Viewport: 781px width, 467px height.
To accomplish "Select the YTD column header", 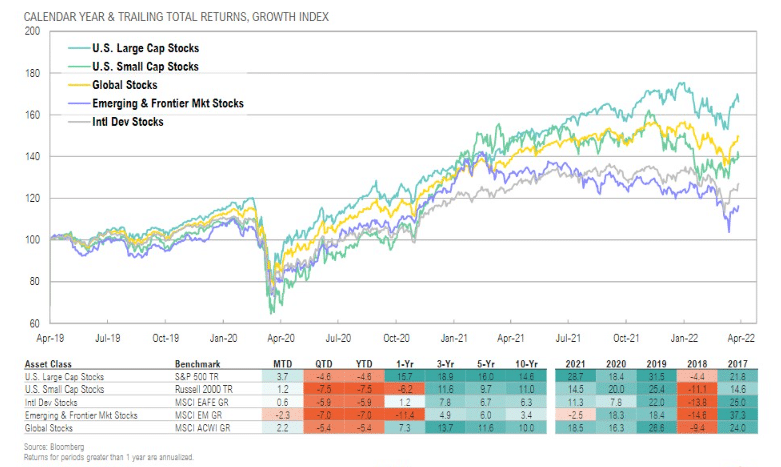I will [x=364, y=363].
